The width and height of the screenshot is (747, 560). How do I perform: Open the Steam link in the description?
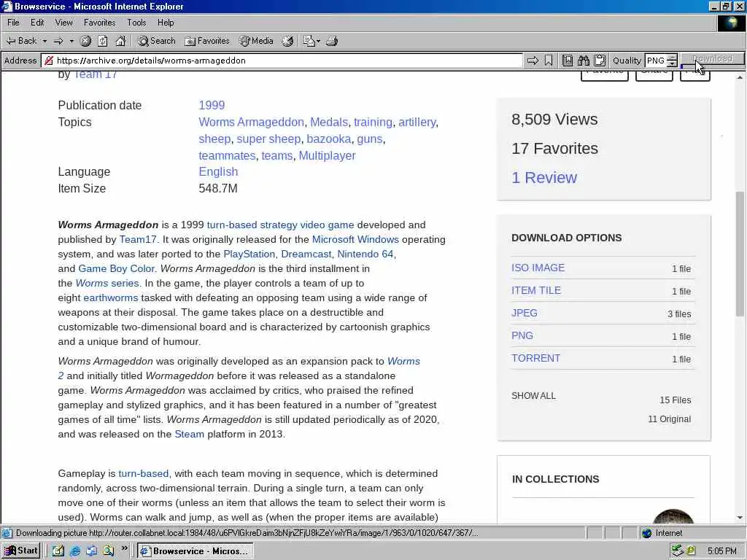tap(189, 435)
